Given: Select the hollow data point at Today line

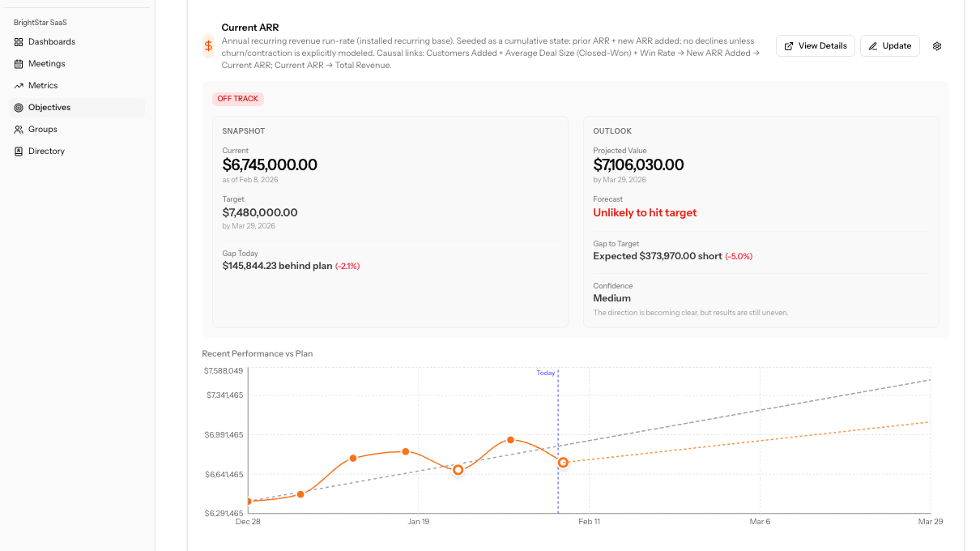Looking at the screenshot, I should click(x=563, y=463).
